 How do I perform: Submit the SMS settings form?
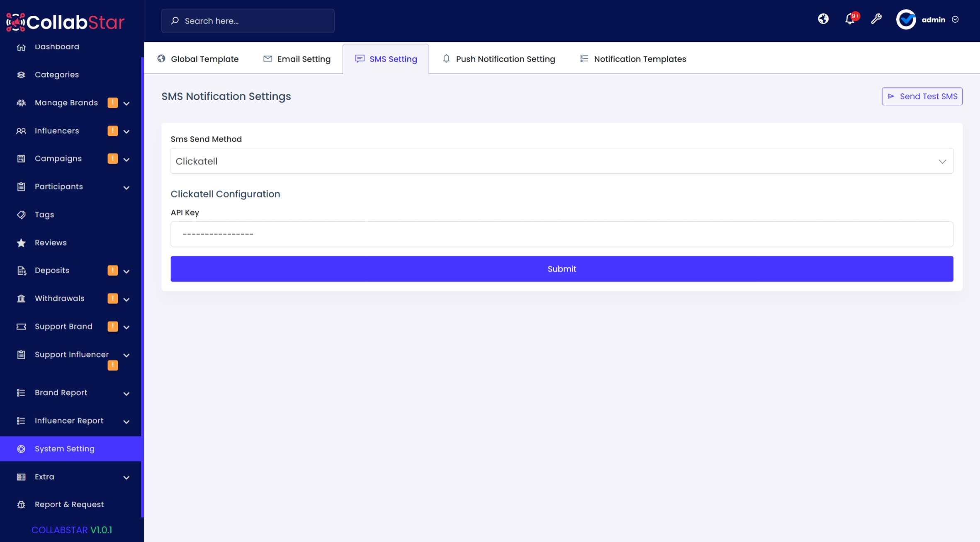(562, 269)
